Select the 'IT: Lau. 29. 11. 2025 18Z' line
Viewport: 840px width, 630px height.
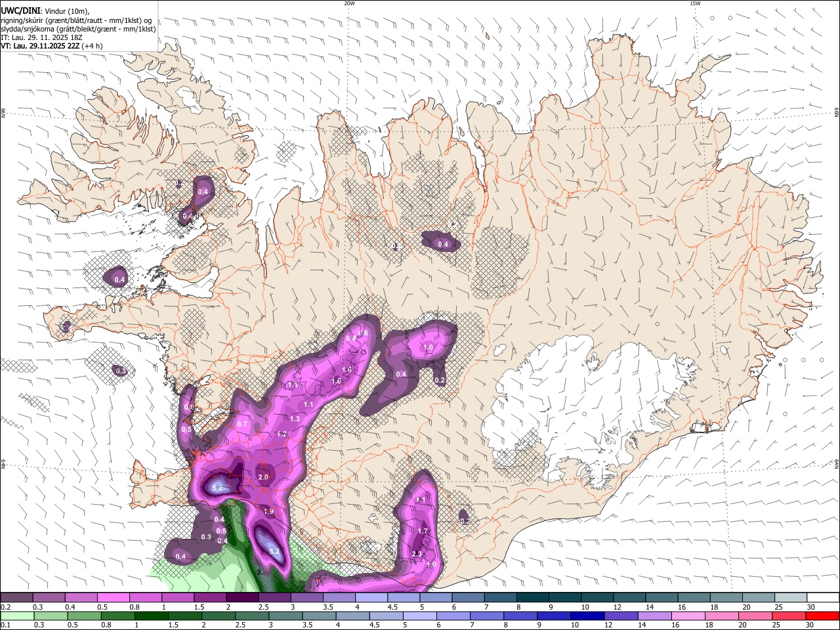[41, 37]
